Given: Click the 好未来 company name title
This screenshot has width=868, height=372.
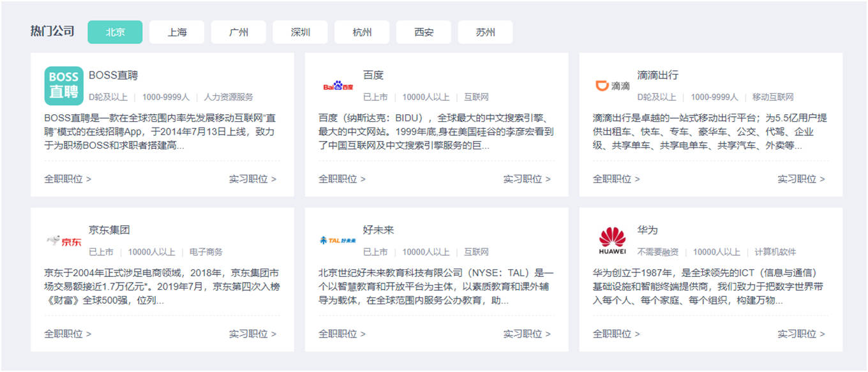Looking at the screenshot, I should coord(378,230).
